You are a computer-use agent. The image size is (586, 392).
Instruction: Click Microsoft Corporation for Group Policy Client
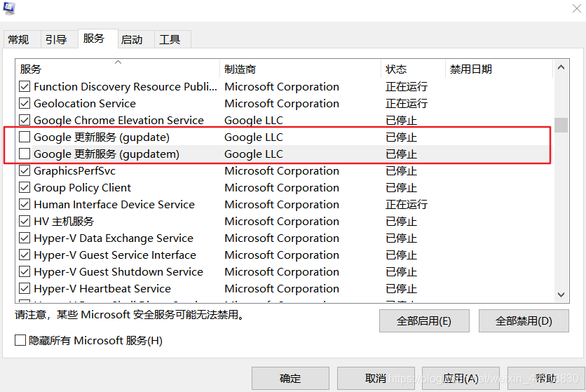coord(282,188)
